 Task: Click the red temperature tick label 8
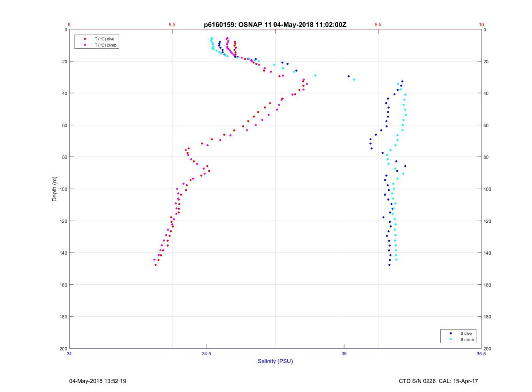click(x=69, y=25)
